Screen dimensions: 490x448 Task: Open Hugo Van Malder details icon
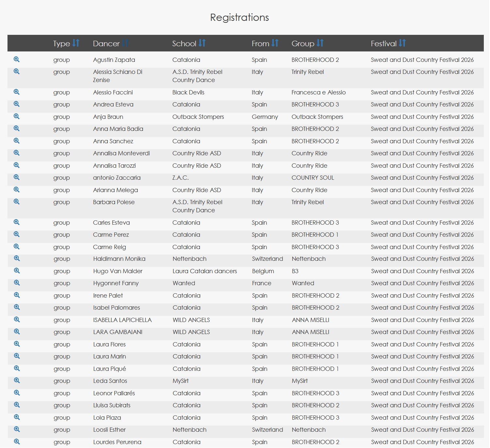[x=17, y=271]
